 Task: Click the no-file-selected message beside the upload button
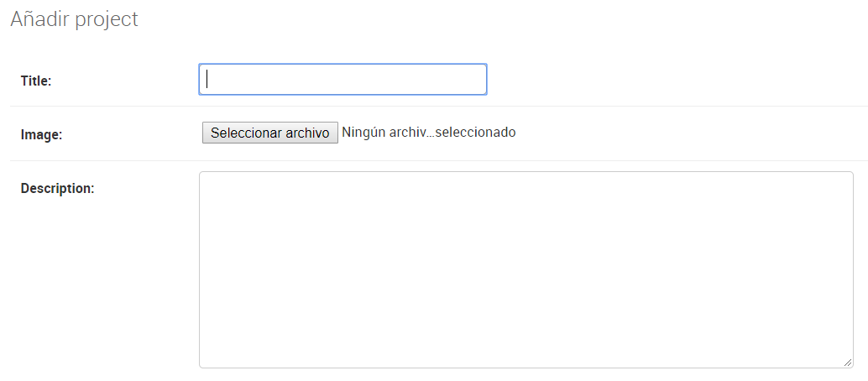pos(429,133)
